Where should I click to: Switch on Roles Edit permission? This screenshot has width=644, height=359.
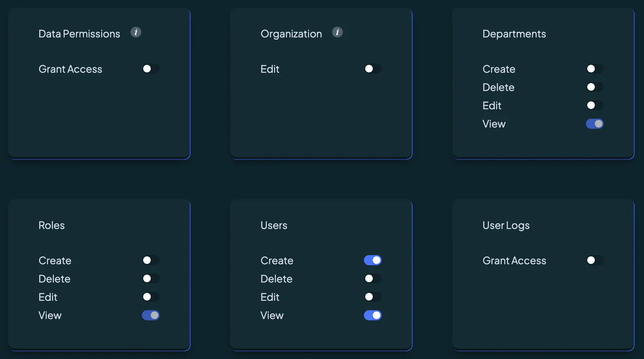tap(151, 297)
